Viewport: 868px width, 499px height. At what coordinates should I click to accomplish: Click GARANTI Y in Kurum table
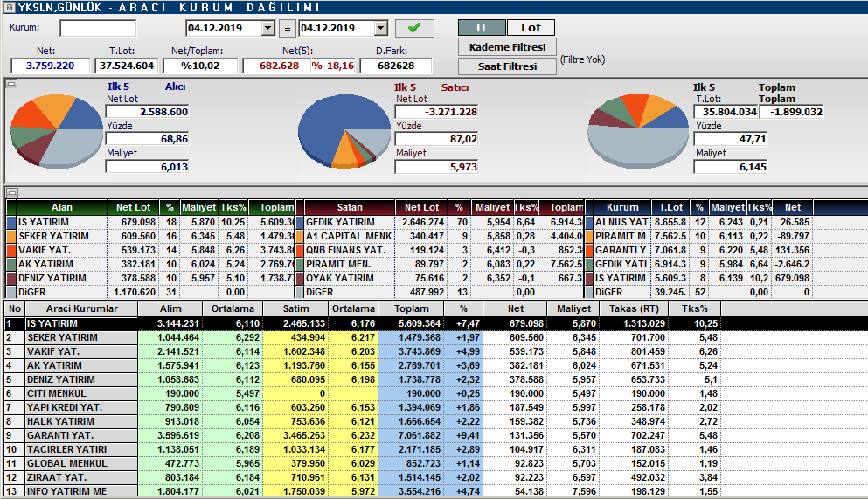pyautogui.click(x=621, y=250)
